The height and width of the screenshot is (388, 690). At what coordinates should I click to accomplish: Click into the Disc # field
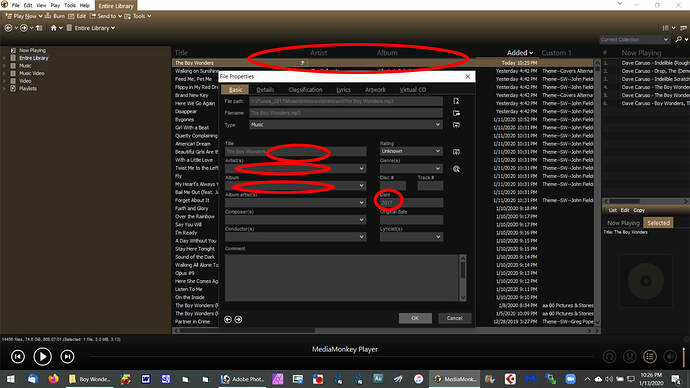pyautogui.click(x=393, y=186)
